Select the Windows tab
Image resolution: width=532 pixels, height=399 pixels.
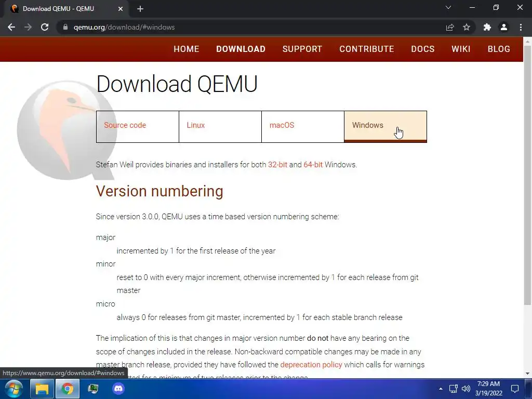385,127
